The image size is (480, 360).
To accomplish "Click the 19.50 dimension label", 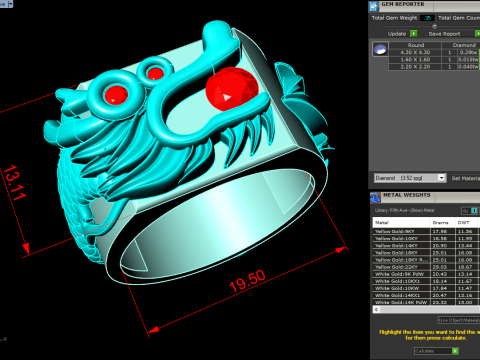I will [x=247, y=281].
